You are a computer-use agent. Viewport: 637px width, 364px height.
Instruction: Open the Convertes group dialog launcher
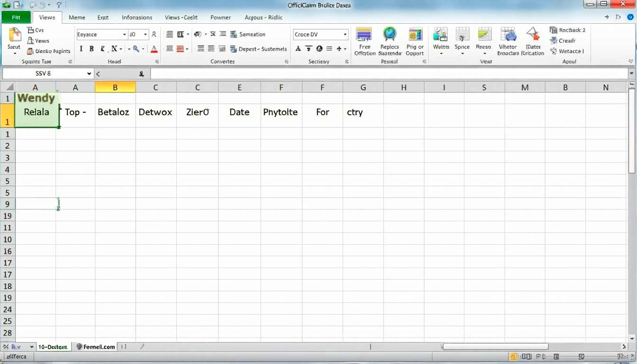[286, 62]
